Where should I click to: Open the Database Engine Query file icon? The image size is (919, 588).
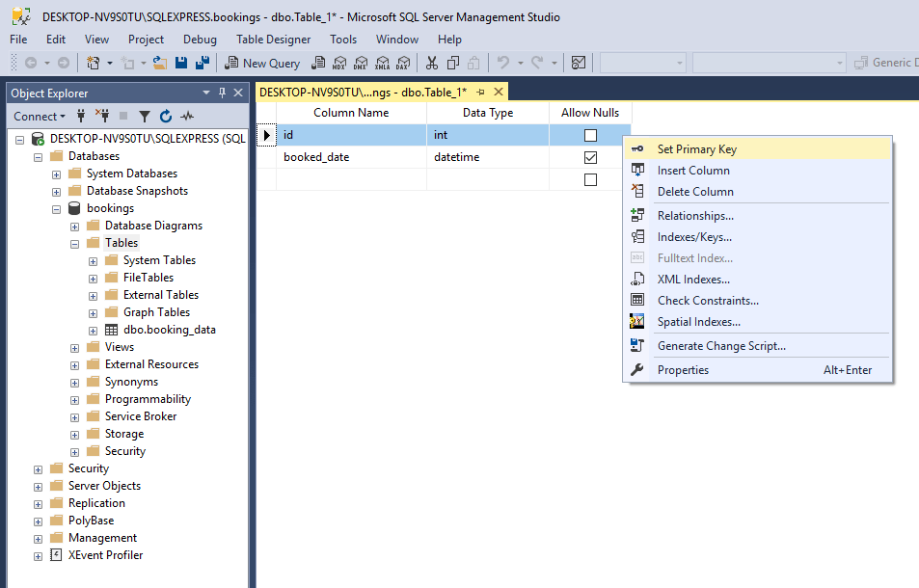click(317, 63)
